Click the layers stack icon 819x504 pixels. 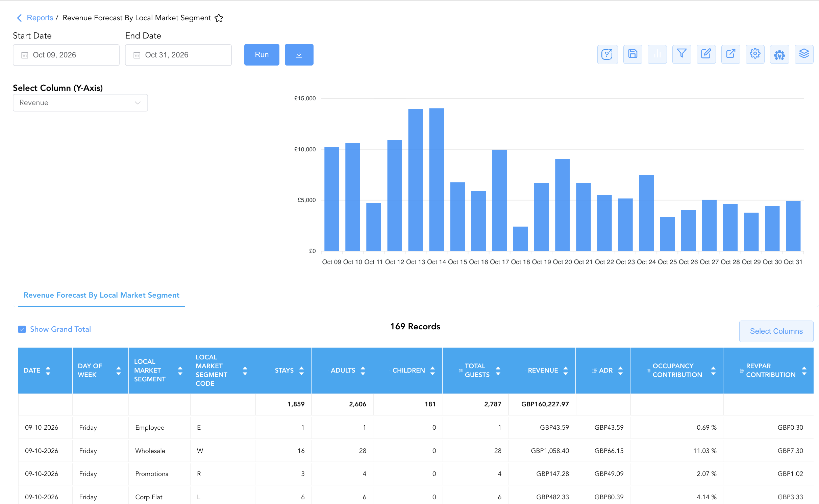804,54
